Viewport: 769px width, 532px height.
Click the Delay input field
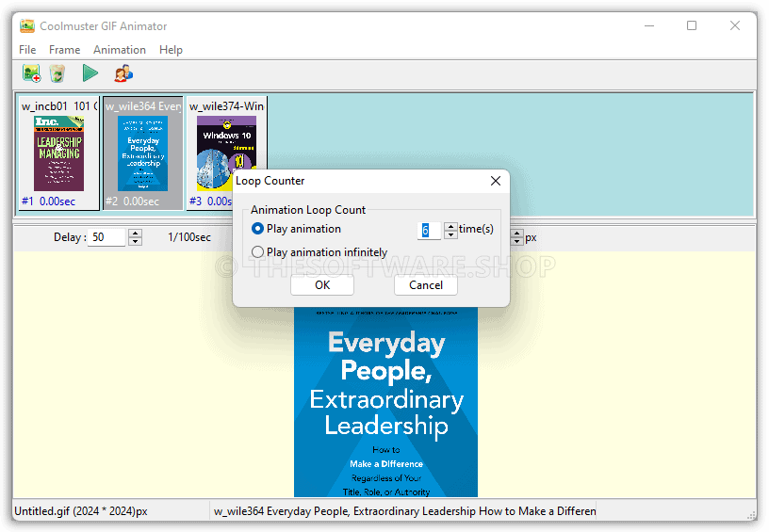(106, 237)
